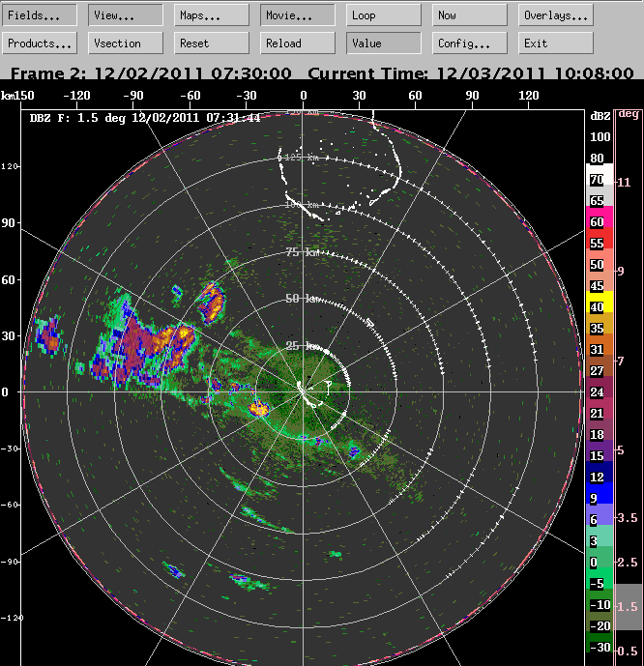
Task: Click the View... button
Action: coord(126,15)
